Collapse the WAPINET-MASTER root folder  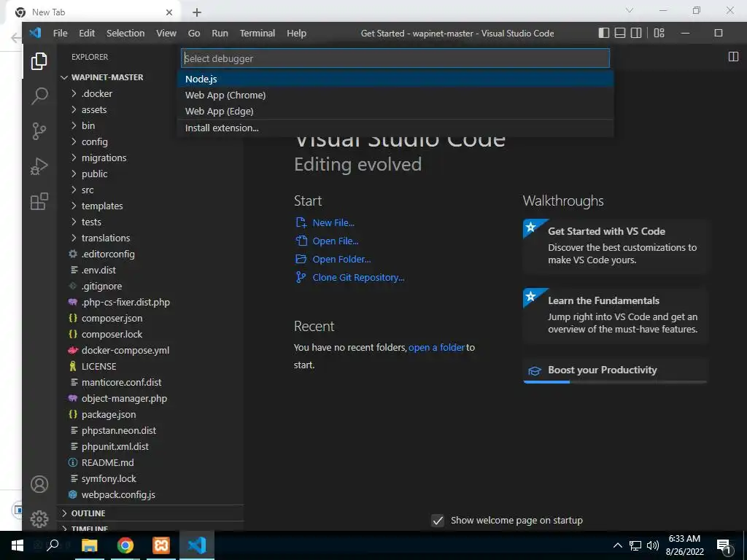107,77
